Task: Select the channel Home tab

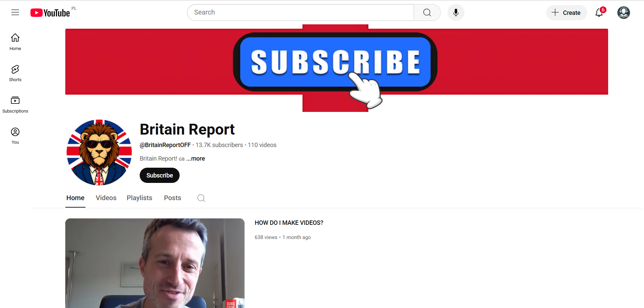Action: pos(75,198)
